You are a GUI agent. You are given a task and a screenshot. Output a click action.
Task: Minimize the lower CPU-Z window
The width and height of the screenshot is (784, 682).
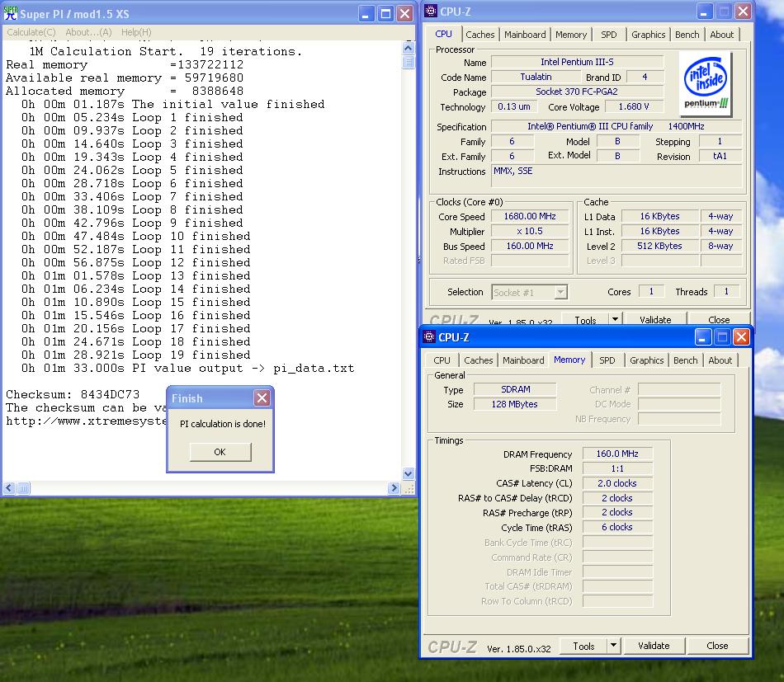coord(703,337)
